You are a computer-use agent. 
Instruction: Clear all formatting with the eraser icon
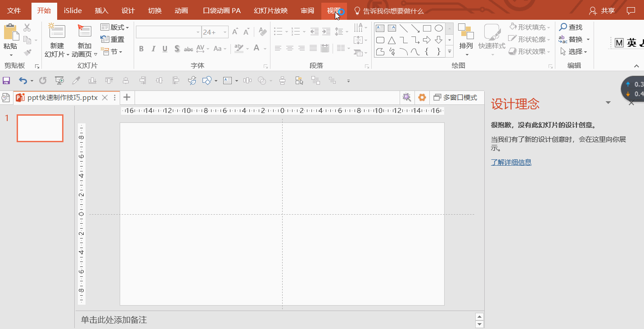263,32
